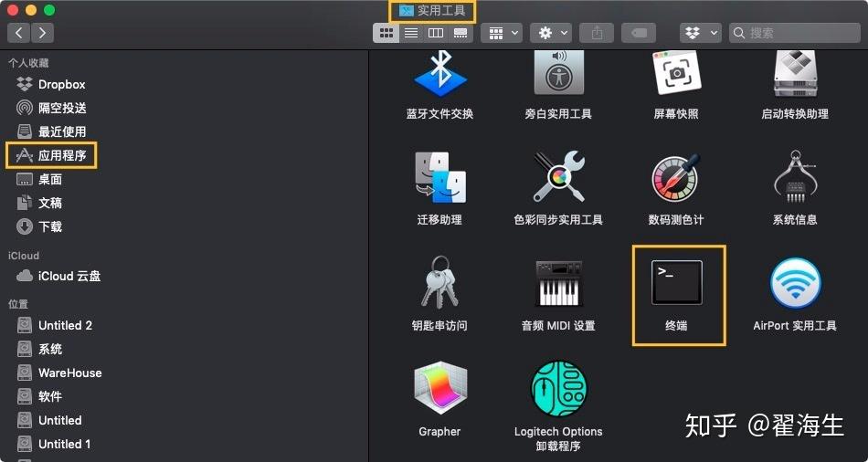Open Digital Color Meter (数码测色计) icon
This screenshot has height=462, width=868.
(676, 177)
